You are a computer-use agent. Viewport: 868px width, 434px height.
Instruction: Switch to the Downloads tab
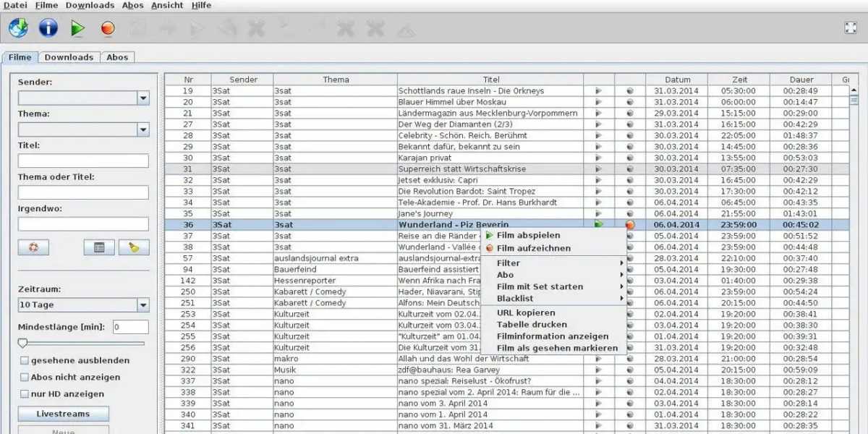pyautogui.click(x=69, y=57)
